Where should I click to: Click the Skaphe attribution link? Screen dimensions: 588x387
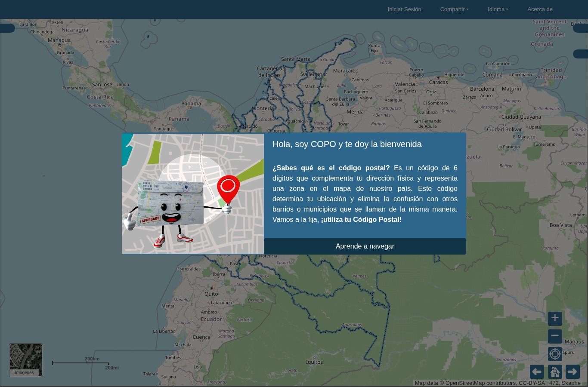(571, 383)
